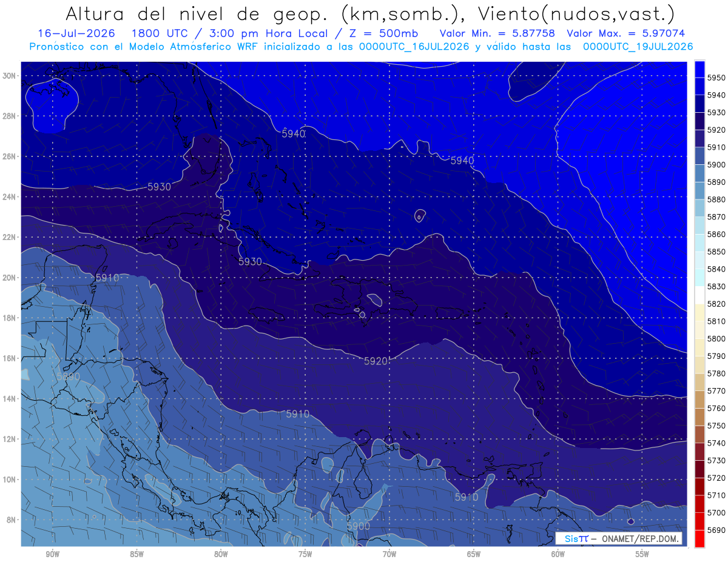The height and width of the screenshot is (562, 728).
Task: Click the 65W longitude axis label
Action: pos(474,554)
